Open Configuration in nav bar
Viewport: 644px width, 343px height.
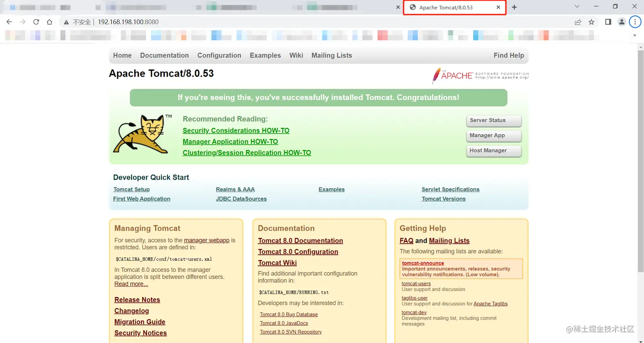click(219, 55)
